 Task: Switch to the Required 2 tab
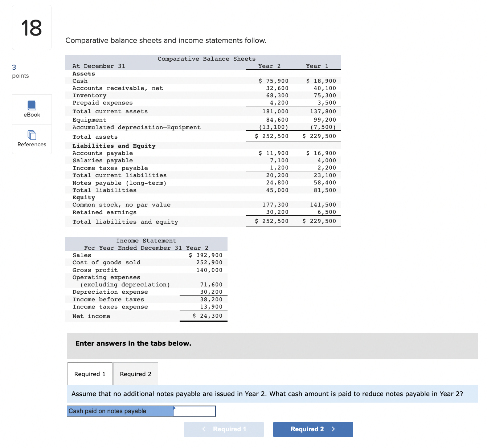click(x=135, y=374)
